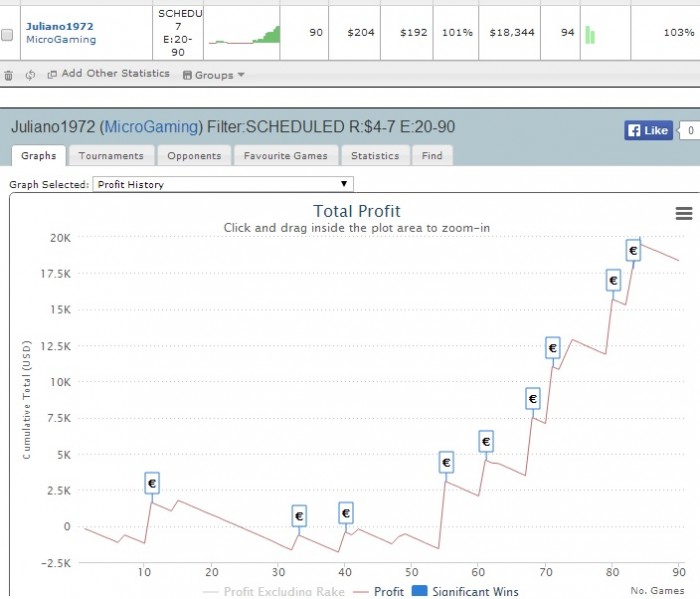Click the significant win marker near game 83
700x599 pixels.
point(633,250)
